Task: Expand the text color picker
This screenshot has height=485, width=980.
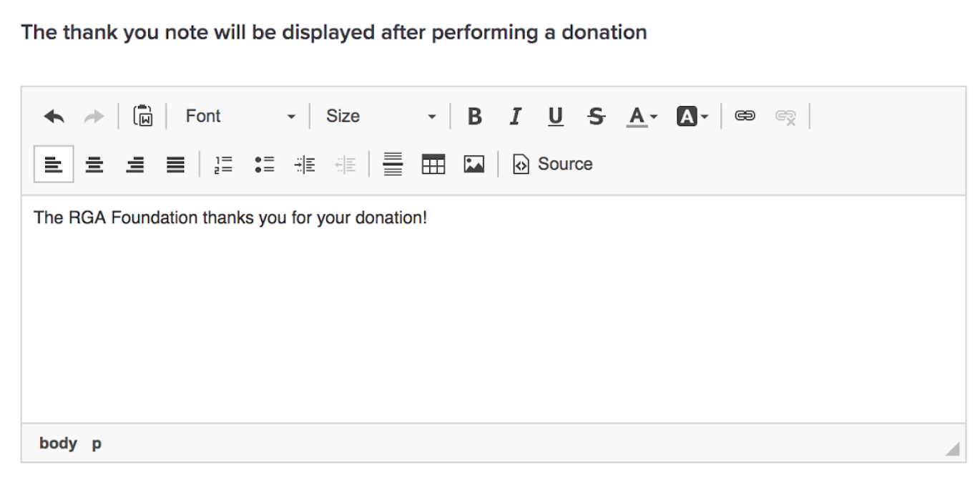Action: coord(642,117)
